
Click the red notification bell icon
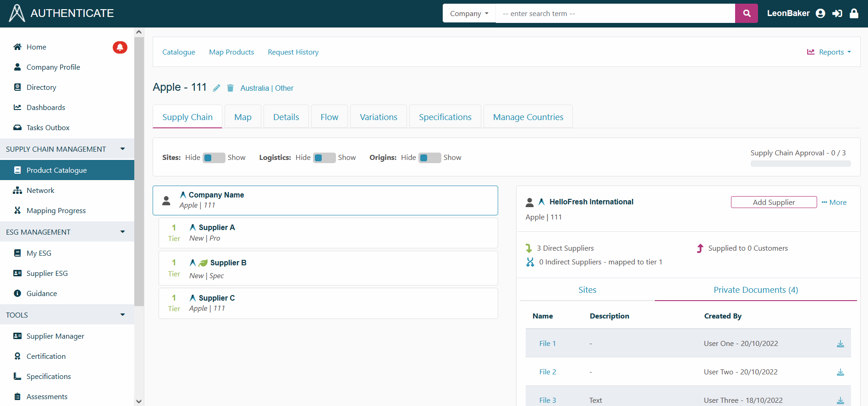[x=120, y=47]
